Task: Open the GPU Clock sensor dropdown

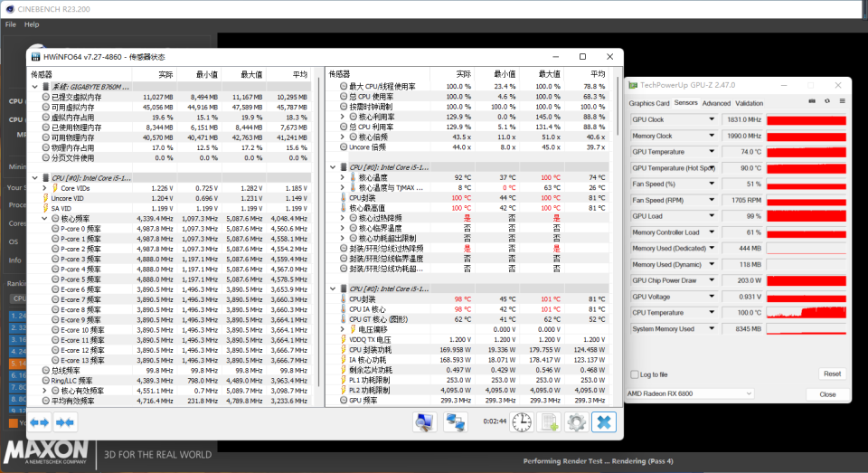Action: 712,120
